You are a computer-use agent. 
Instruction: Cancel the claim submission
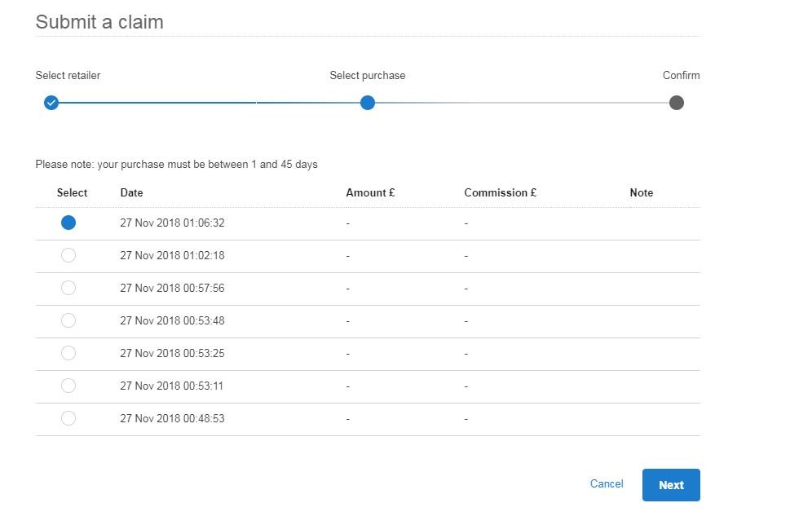click(x=607, y=483)
